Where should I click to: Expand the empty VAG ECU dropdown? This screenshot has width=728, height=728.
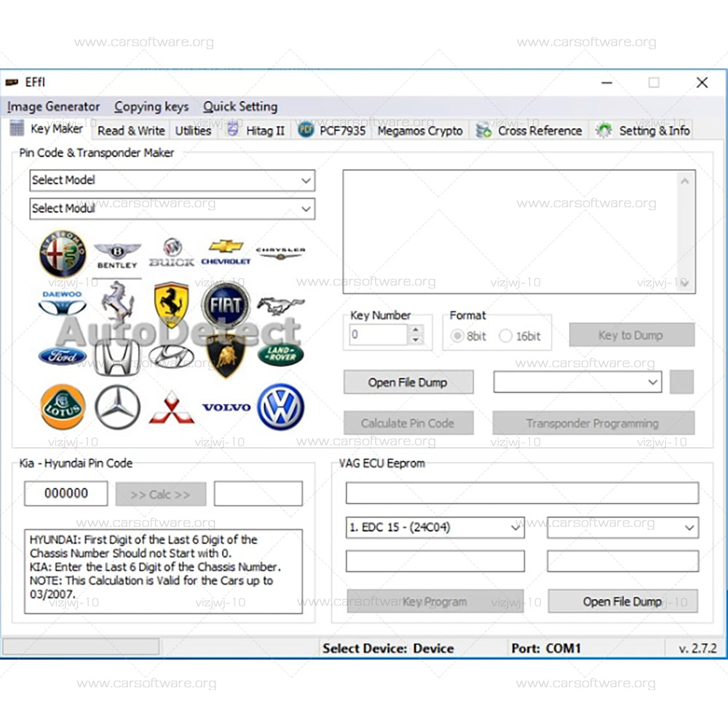pos(622,527)
